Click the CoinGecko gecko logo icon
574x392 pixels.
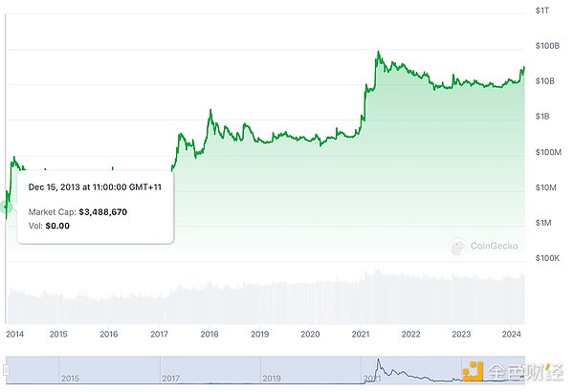click(x=458, y=246)
